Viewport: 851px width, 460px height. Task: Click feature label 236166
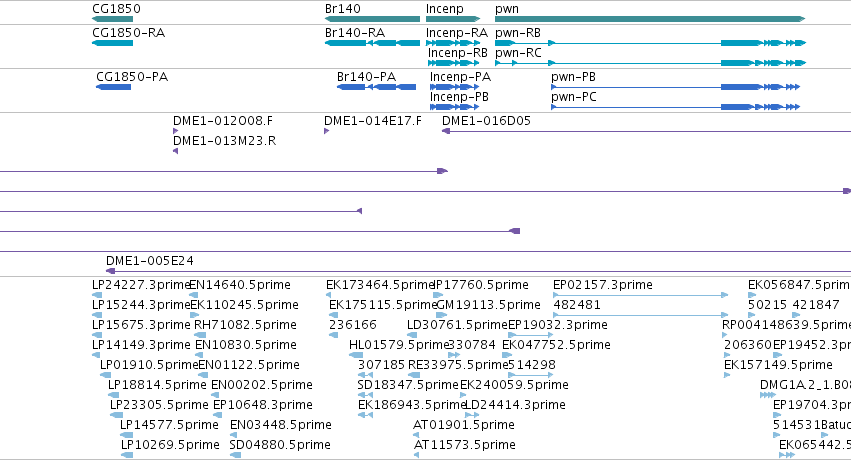pyautogui.click(x=353, y=325)
